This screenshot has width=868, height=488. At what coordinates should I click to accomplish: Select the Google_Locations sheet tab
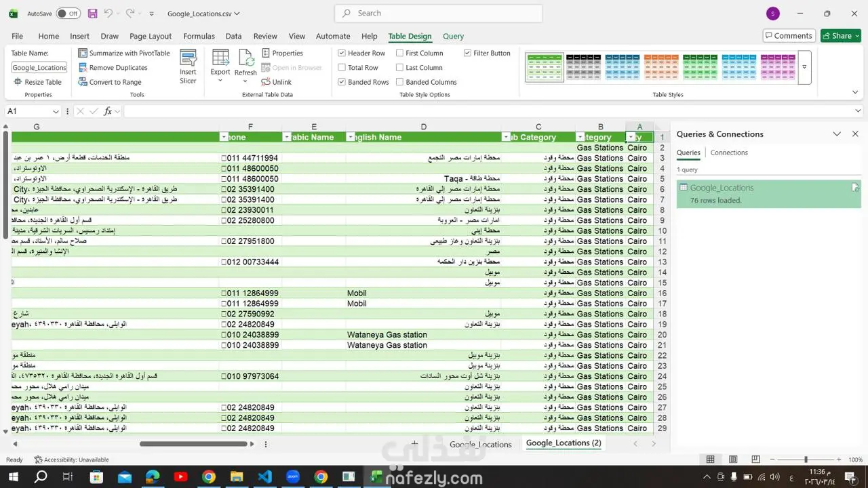click(480, 444)
